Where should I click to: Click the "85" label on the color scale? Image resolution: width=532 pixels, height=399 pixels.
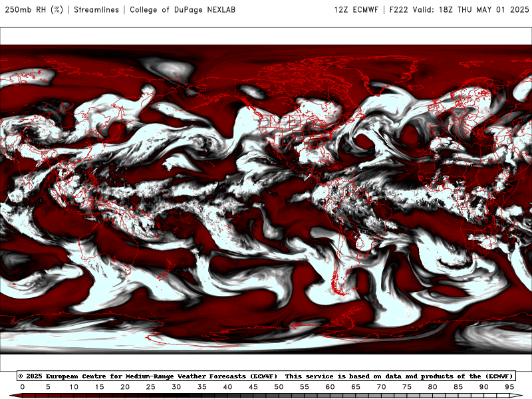(x=458, y=387)
